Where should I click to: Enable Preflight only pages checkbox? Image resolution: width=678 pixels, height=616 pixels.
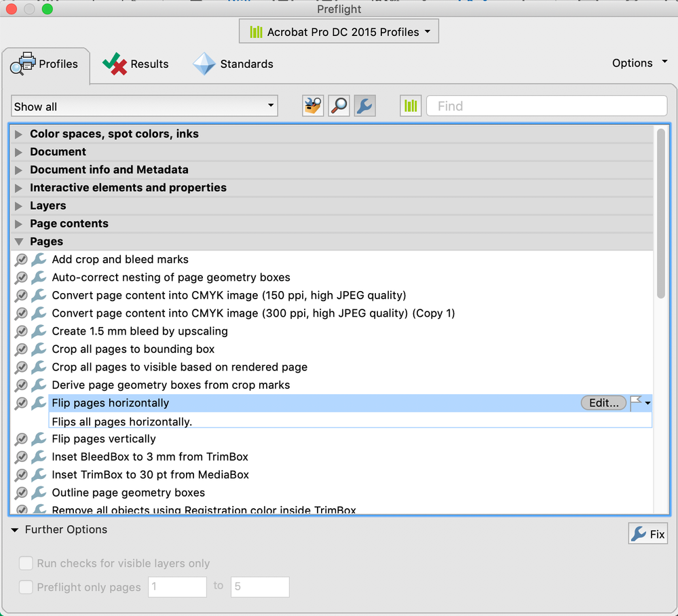pos(26,587)
